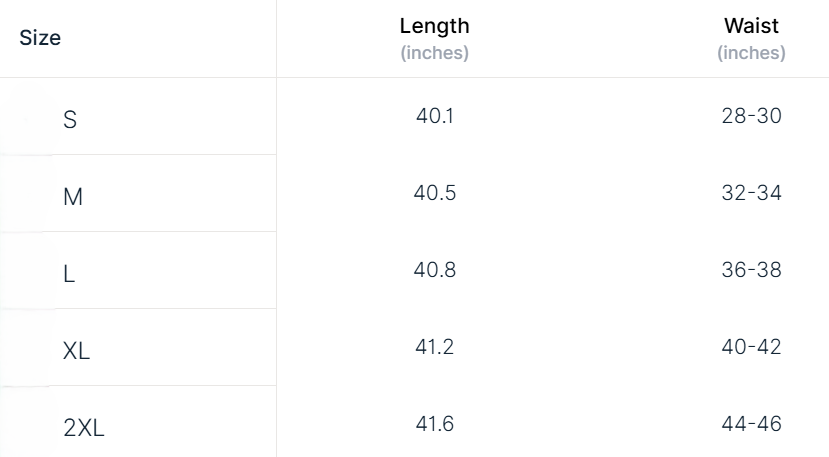829x457 pixels.
Task: Click length value 40.8
Action: [435, 270]
